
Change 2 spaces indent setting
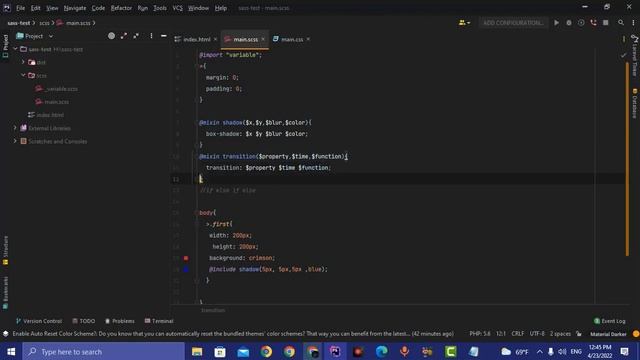(x=560, y=333)
